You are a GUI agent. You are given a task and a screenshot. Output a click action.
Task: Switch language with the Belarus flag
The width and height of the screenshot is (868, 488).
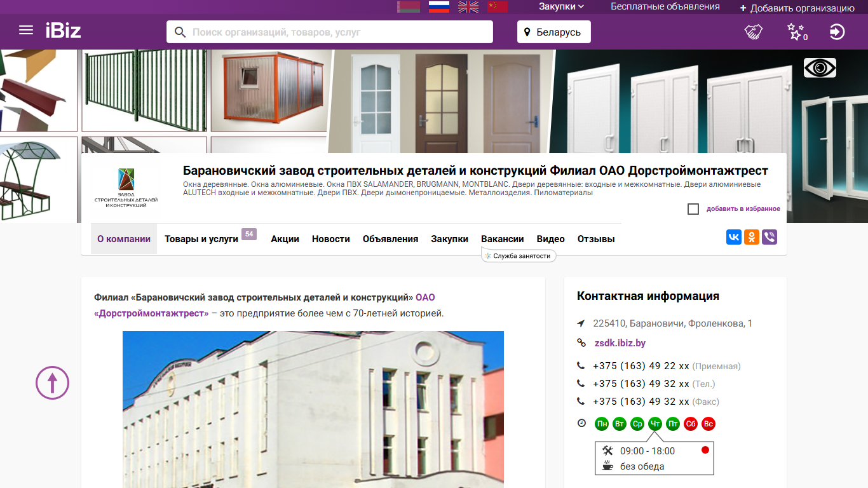click(408, 7)
